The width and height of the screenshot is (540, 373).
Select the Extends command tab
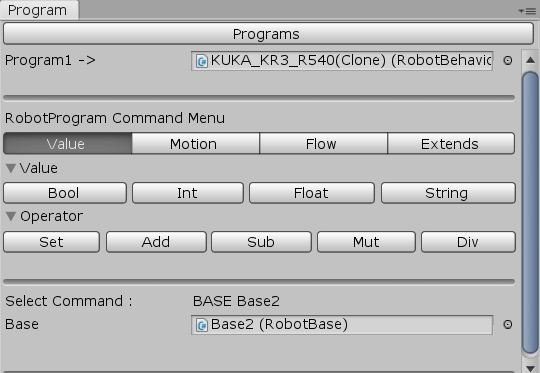(x=451, y=144)
